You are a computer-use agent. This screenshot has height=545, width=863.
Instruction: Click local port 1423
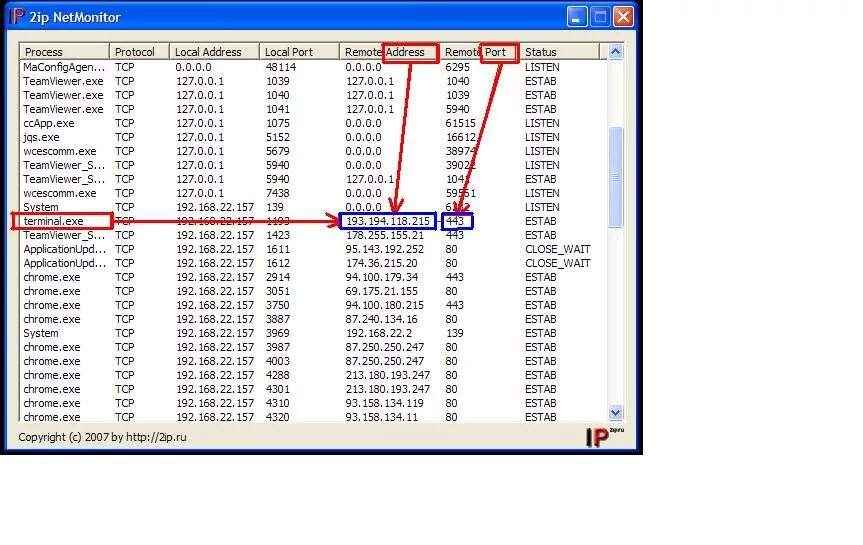point(277,235)
